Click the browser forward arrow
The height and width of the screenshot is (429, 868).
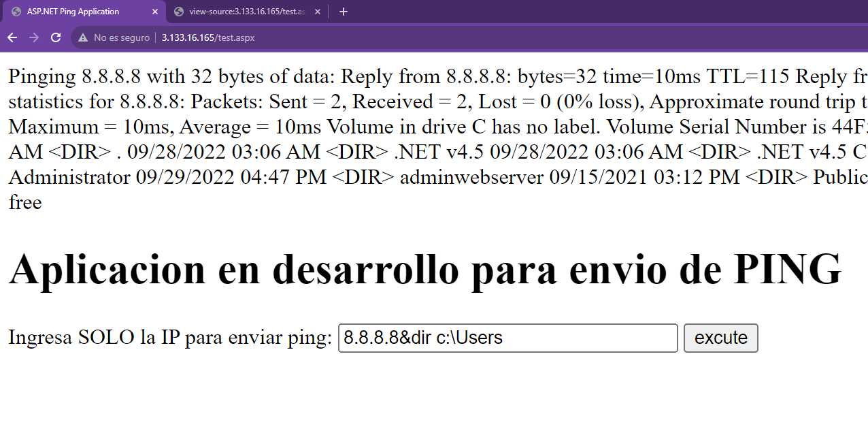34,37
